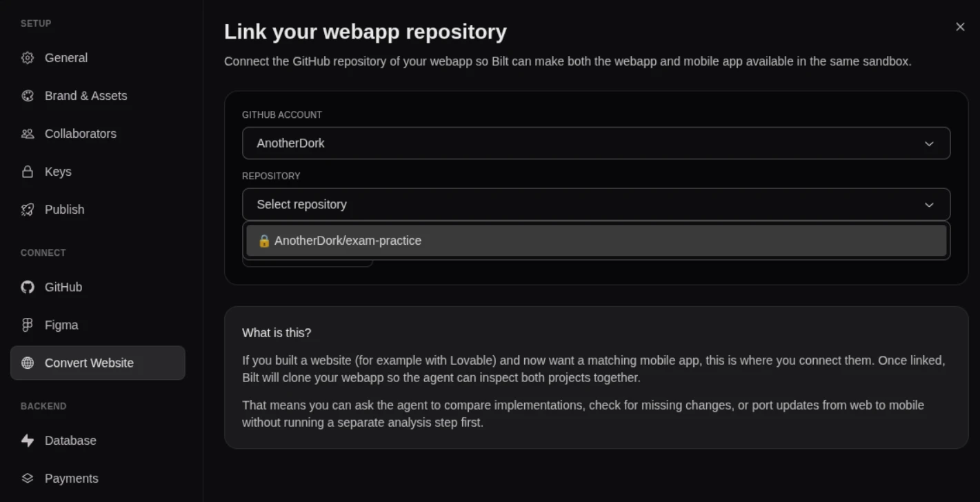
Task: Click the Collaborators people icon
Action: pos(28,134)
